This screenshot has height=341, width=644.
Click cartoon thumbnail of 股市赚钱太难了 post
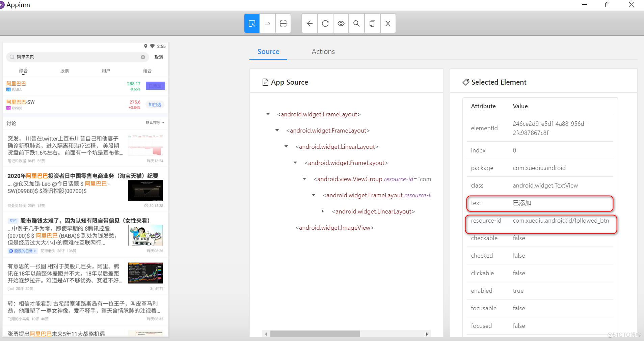point(145,235)
